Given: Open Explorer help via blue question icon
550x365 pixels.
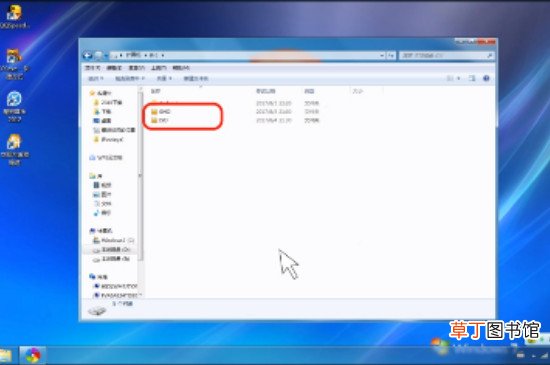Looking at the screenshot, I should point(486,79).
